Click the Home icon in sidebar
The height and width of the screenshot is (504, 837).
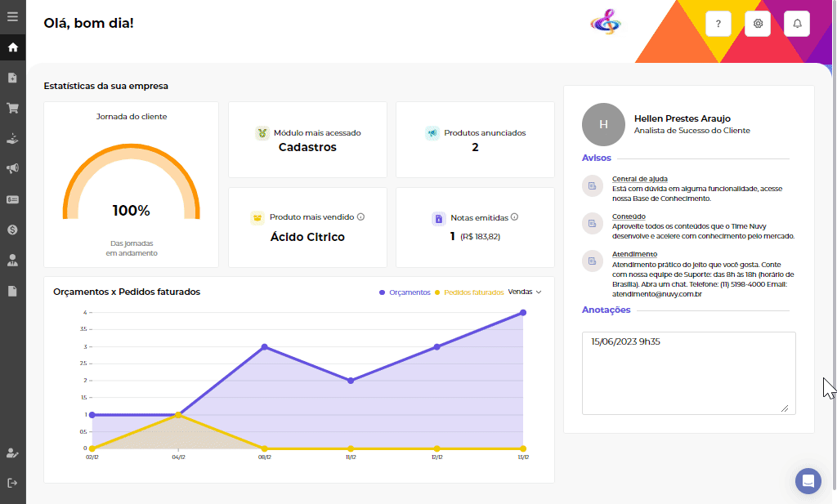pyautogui.click(x=12, y=47)
